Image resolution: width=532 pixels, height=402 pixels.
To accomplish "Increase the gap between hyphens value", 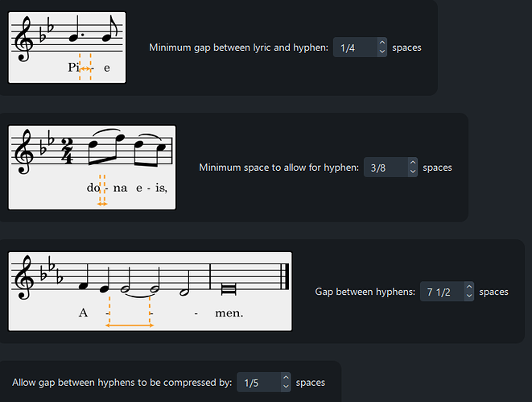I will [x=468, y=288].
